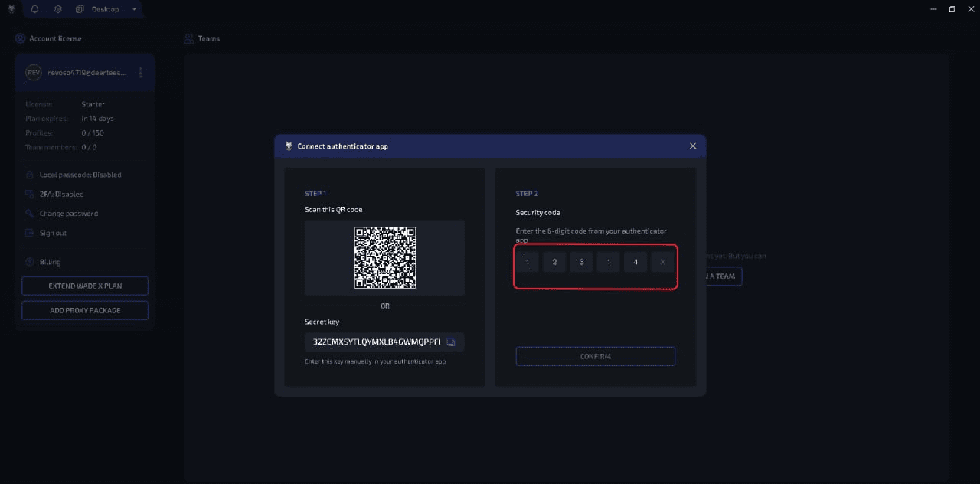This screenshot has width=980, height=484.
Task: Focus the code digit box containing 4
Action: point(635,262)
